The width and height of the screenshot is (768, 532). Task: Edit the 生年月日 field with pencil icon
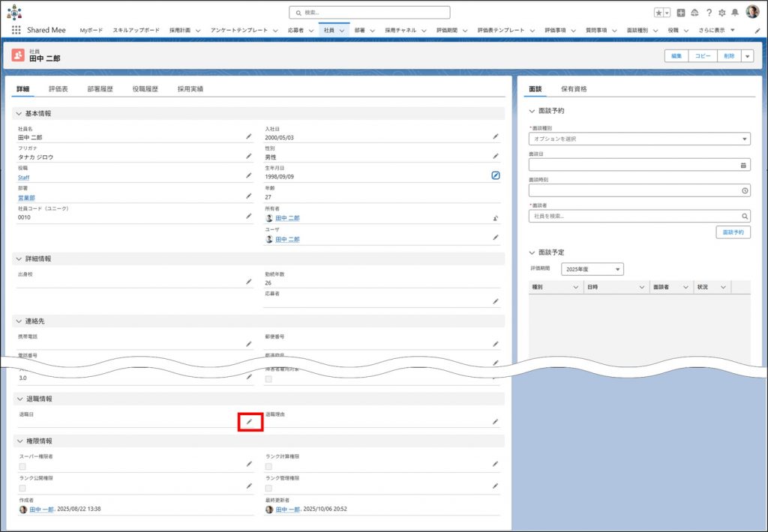[495, 175]
